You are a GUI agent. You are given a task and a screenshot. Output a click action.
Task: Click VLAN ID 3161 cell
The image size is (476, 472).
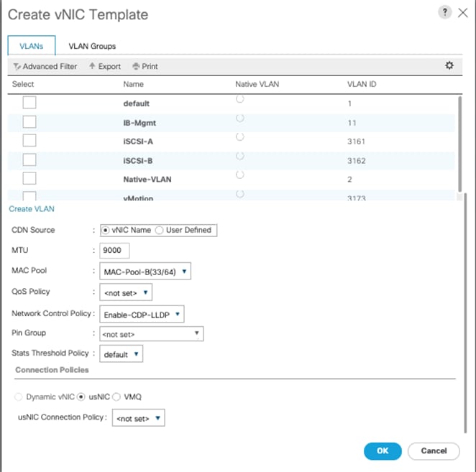[x=357, y=142]
